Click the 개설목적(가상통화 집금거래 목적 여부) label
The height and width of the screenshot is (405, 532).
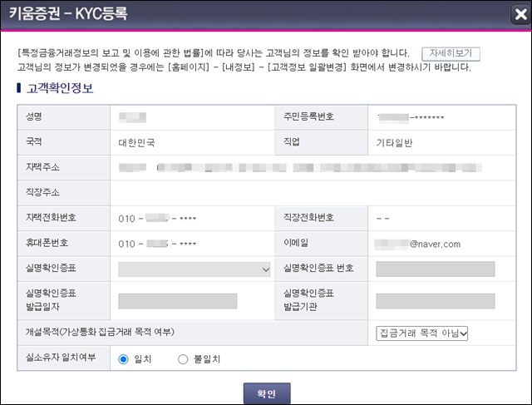click(100, 332)
